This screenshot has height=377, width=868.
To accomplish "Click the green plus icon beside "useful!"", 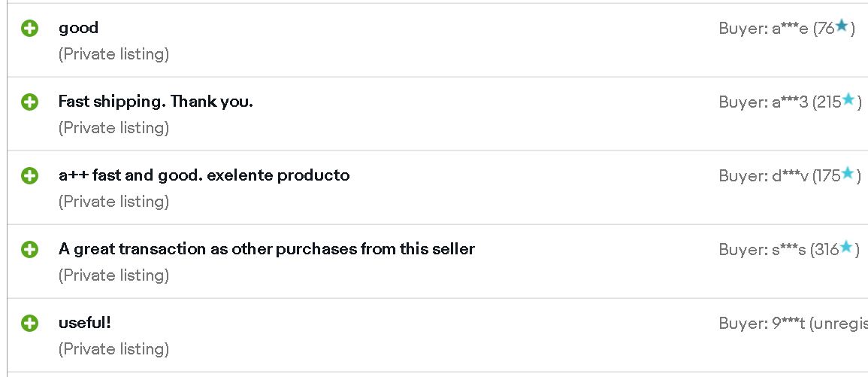I will point(29,324).
